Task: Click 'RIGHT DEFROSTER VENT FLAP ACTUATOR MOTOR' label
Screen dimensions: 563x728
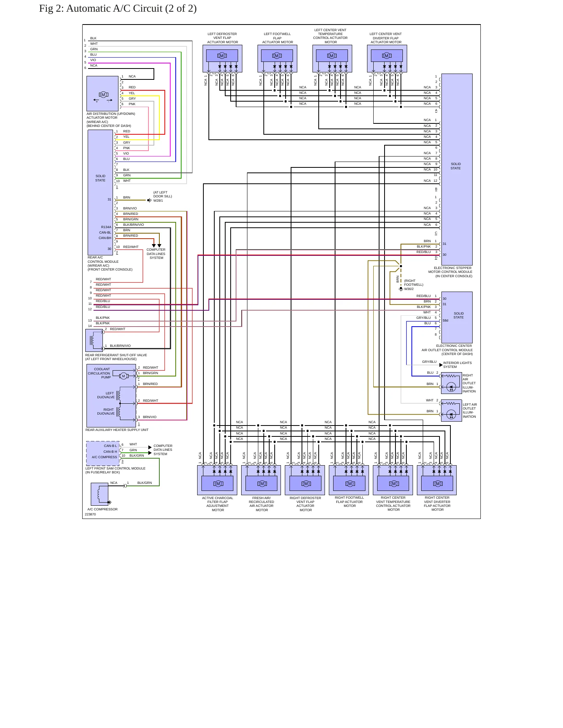Action: coord(305,504)
